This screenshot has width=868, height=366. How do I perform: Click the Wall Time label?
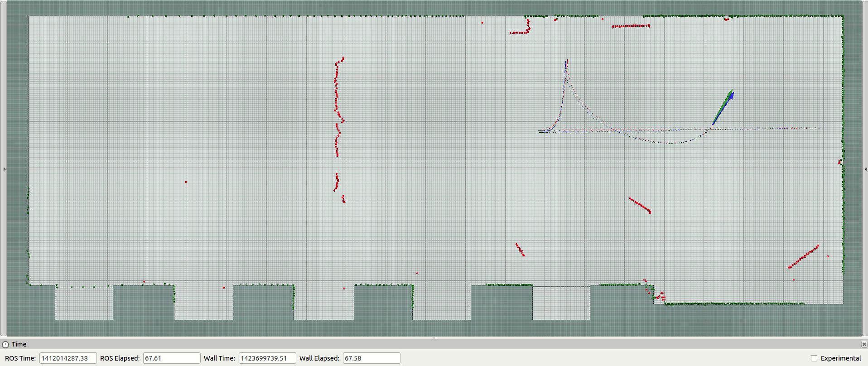pos(220,358)
